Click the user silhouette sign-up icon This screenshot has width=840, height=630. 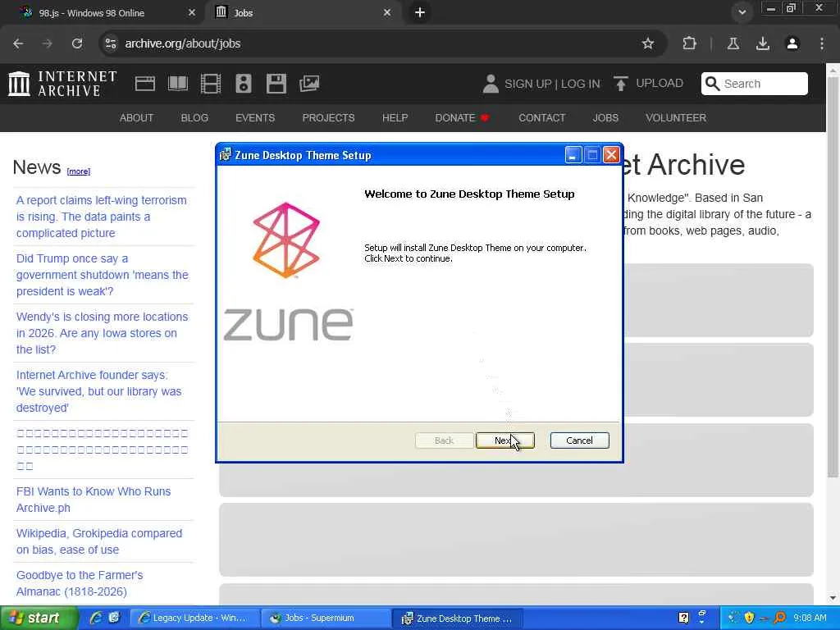pos(491,84)
